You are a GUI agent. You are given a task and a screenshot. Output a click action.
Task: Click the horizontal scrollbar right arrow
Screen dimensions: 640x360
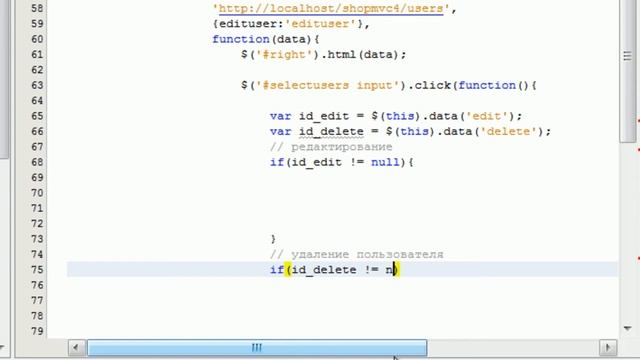click(608, 348)
